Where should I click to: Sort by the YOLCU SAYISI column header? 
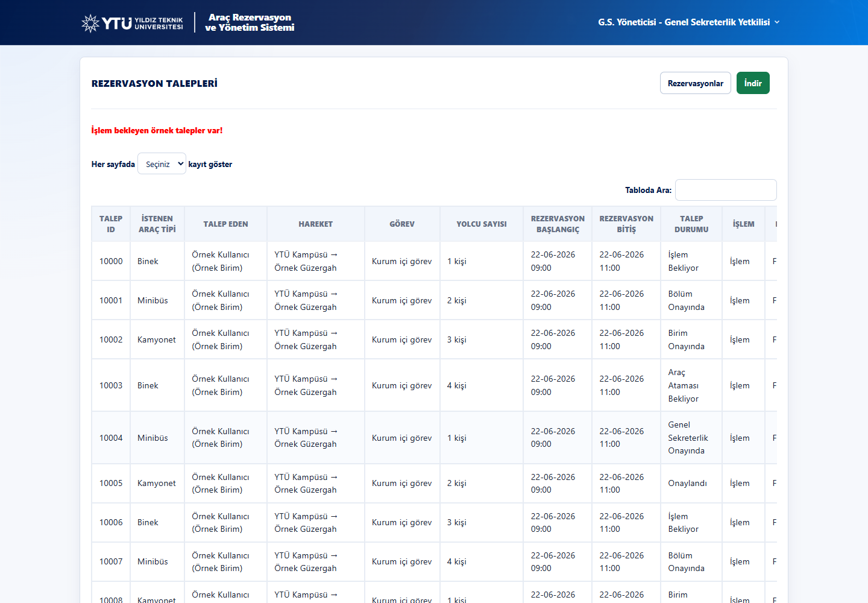tap(482, 224)
